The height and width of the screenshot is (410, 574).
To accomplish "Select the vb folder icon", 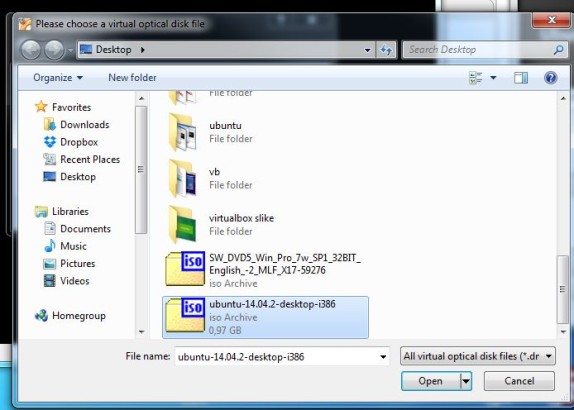I will (183, 178).
